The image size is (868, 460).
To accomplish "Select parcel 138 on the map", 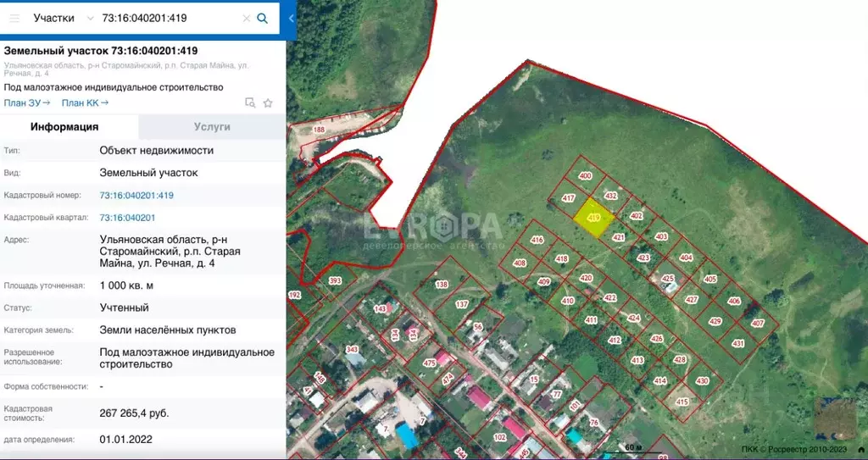I will pyautogui.click(x=442, y=285).
